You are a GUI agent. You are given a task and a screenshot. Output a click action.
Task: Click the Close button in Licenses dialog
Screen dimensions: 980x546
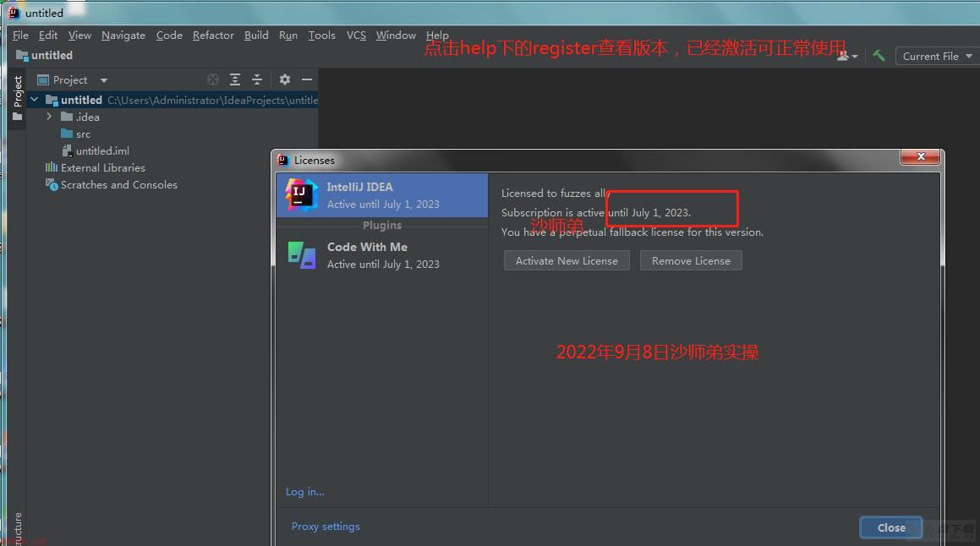tap(890, 528)
